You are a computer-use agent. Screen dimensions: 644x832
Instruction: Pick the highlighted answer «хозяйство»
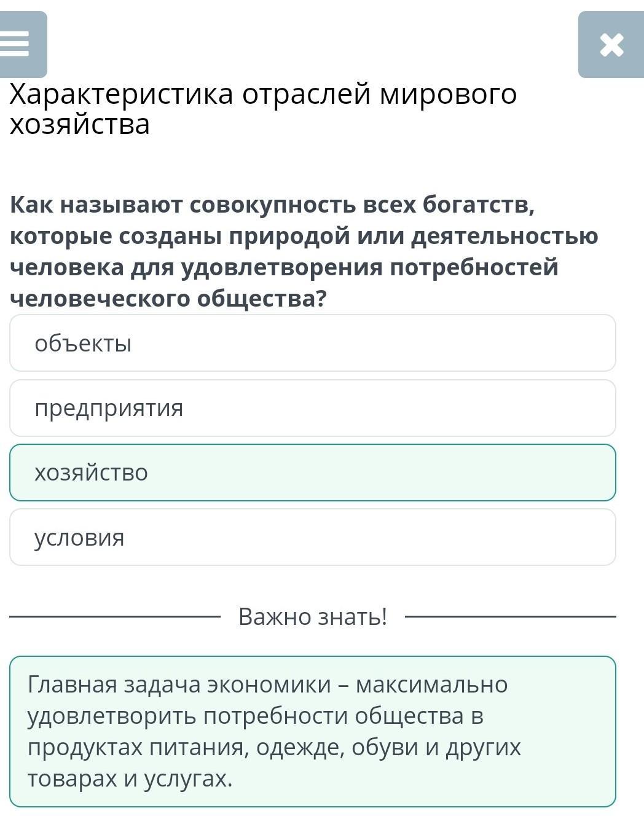tap(312, 473)
